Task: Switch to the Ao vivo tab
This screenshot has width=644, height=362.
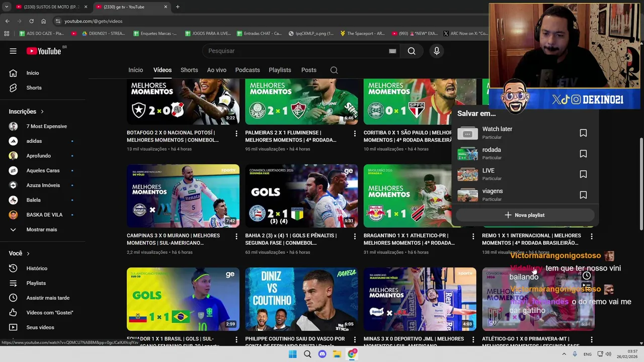Action: pyautogui.click(x=217, y=70)
